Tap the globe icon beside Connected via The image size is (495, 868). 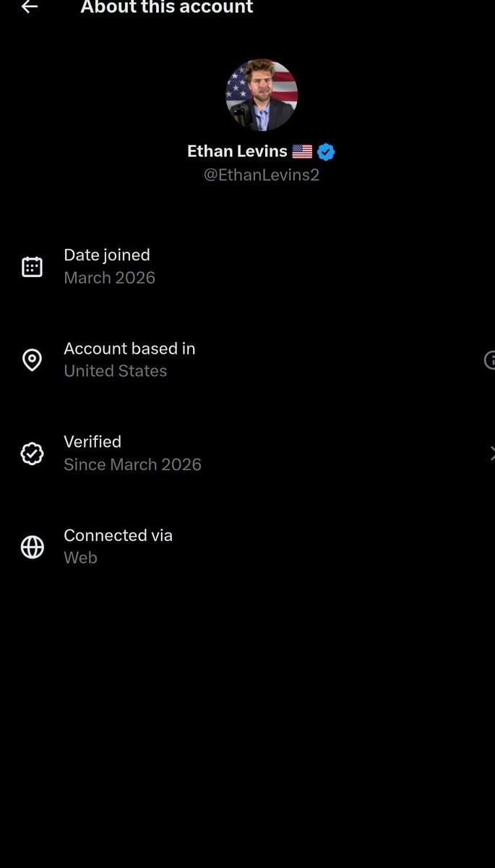click(32, 547)
